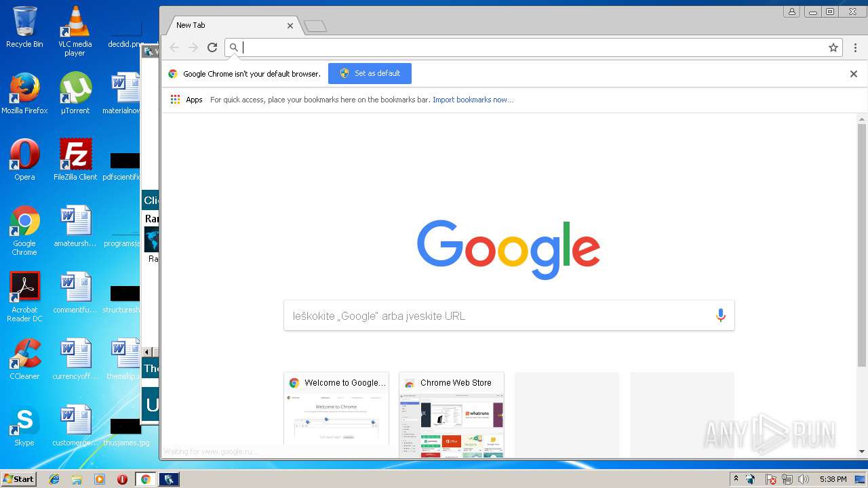This screenshot has height=488, width=868.
Task: Select the New Tab tab
Action: tap(234, 26)
